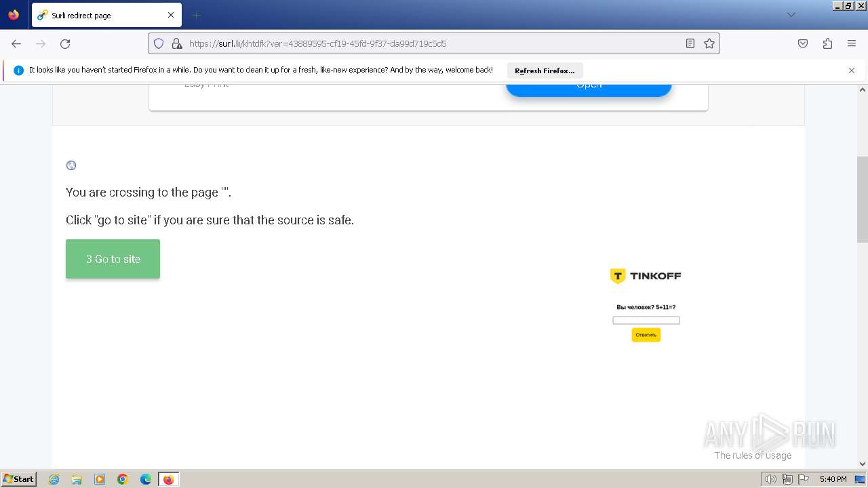Open File Explorer from the taskbar
This screenshot has width=868, height=488.
coord(77,479)
